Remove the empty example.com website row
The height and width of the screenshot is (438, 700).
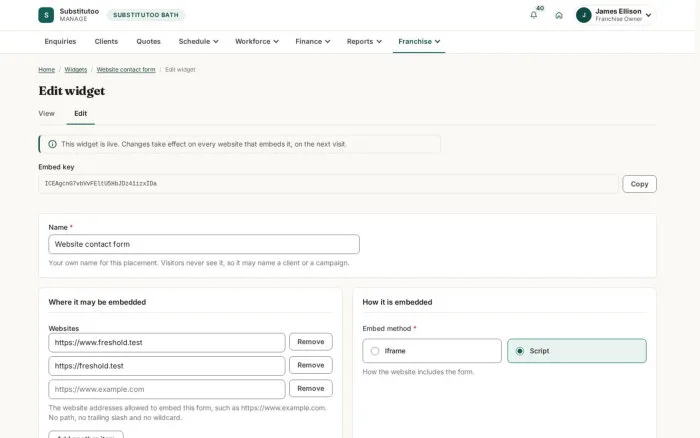coord(311,388)
